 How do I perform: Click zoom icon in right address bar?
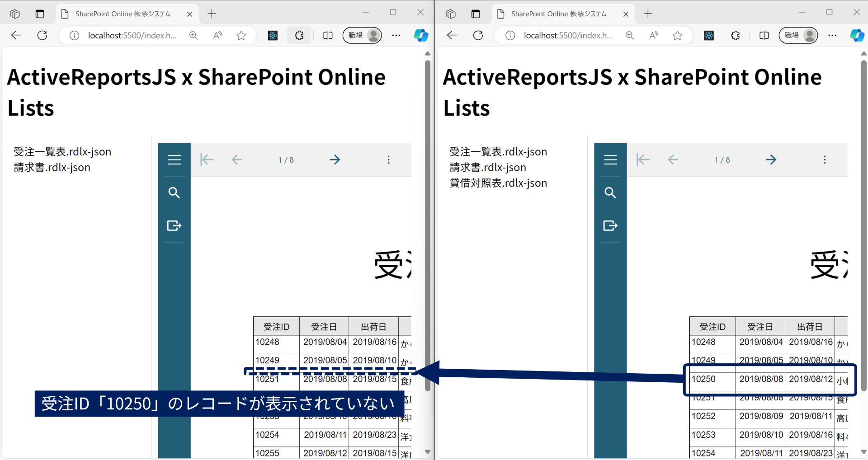point(629,35)
